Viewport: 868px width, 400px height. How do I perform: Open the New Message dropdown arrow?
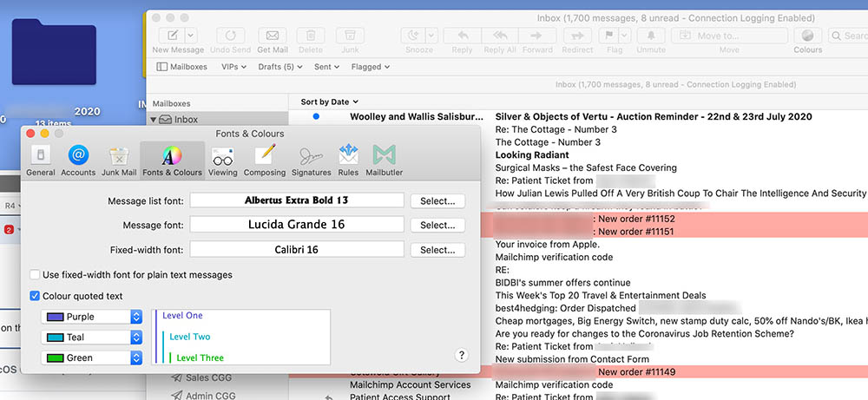click(190, 36)
